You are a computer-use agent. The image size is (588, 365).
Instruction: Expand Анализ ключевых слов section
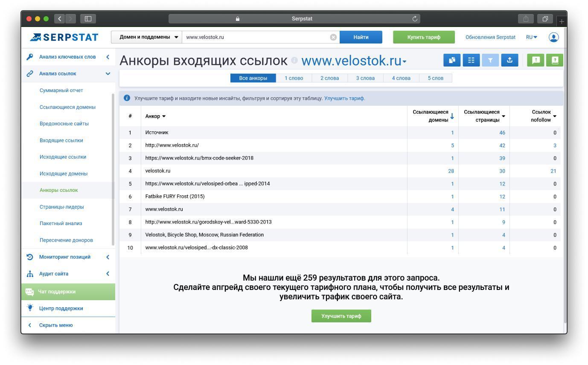click(x=108, y=57)
